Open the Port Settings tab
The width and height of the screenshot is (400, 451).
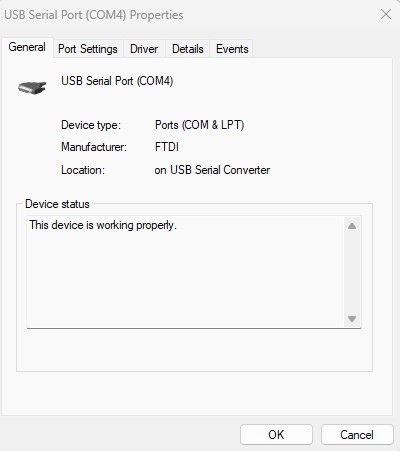88,49
